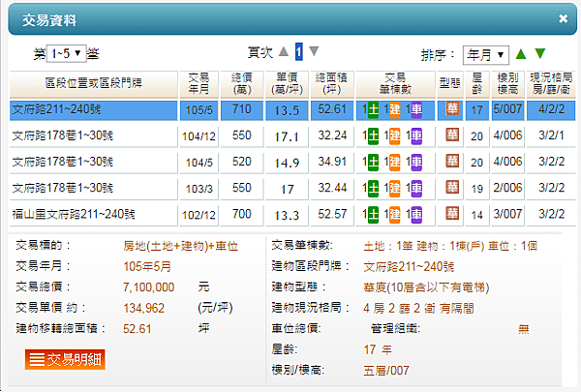Click green 土 land icon in 104/12 row

[x=374, y=136]
